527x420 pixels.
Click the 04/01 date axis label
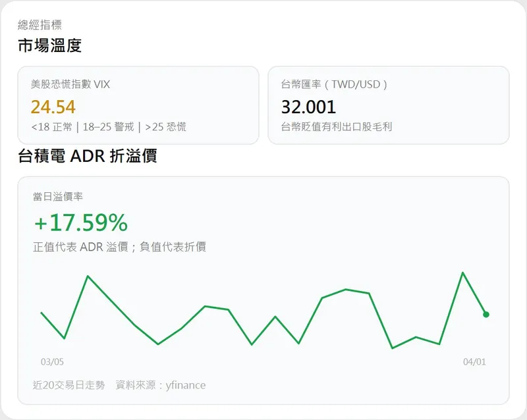(474, 362)
